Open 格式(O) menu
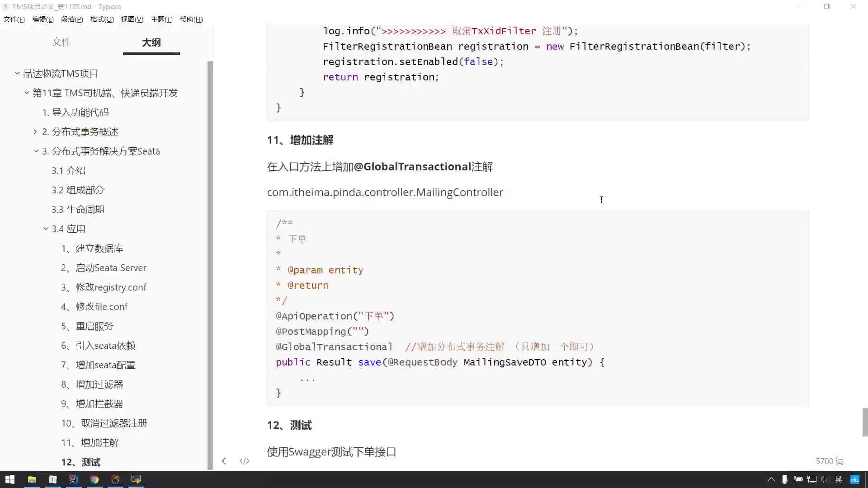The image size is (868, 488). point(102,19)
